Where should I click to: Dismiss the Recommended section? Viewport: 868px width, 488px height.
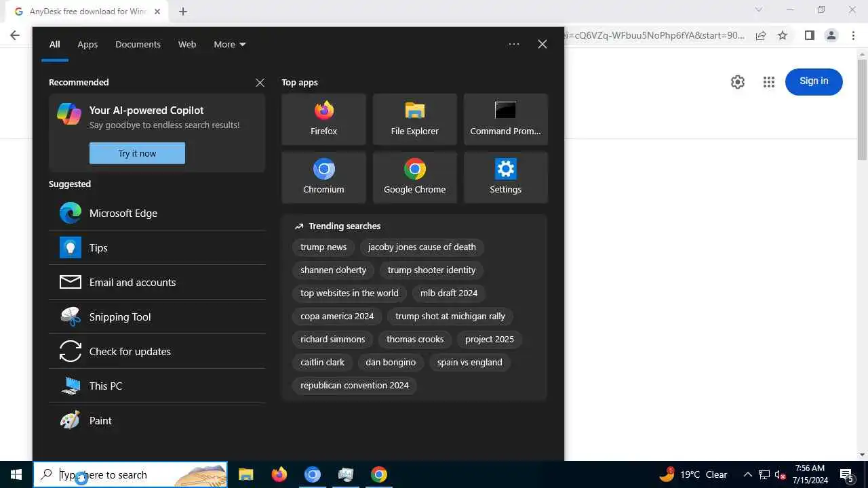[260, 82]
